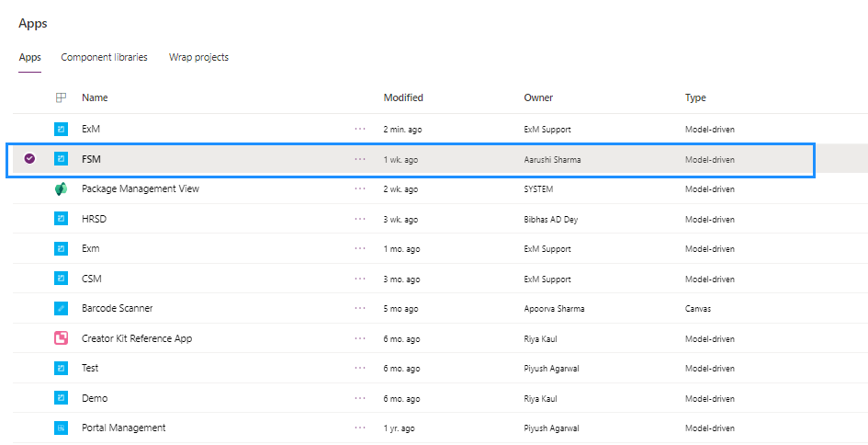Open the Portal Management app name link
The height and width of the screenshot is (445, 868).
(123, 428)
